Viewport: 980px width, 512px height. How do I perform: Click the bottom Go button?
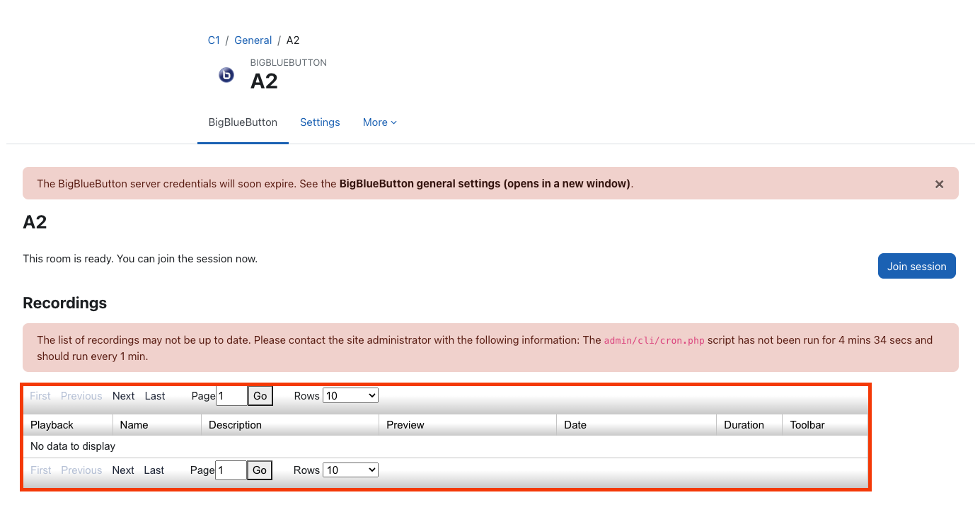tap(260, 470)
